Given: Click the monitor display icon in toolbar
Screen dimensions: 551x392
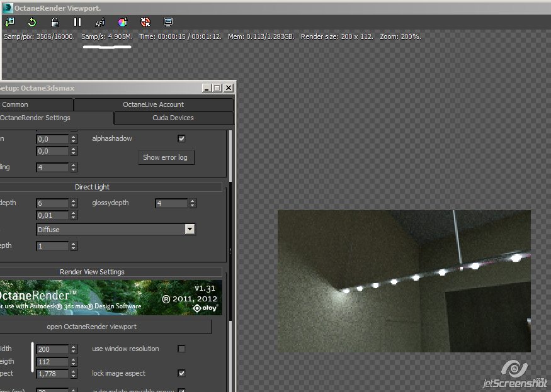Looking at the screenshot, I should point(168,22).
